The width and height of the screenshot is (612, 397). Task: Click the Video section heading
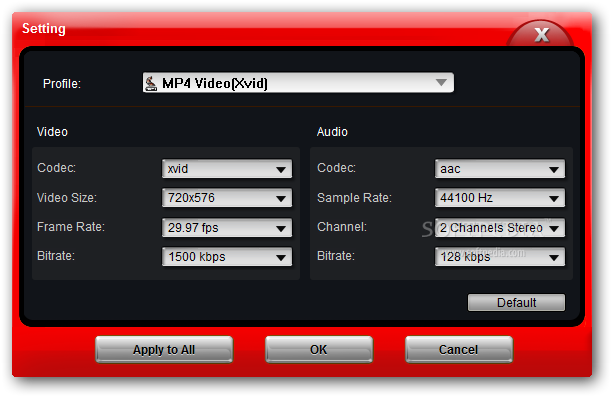(x=52, y=132)
